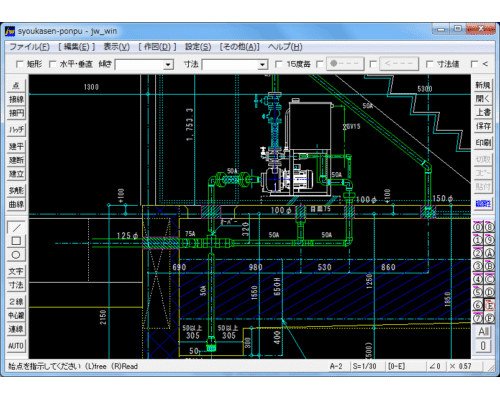The image size is (500, 400).
Task: Click the jw application icon in title bar
Action: 10,31
